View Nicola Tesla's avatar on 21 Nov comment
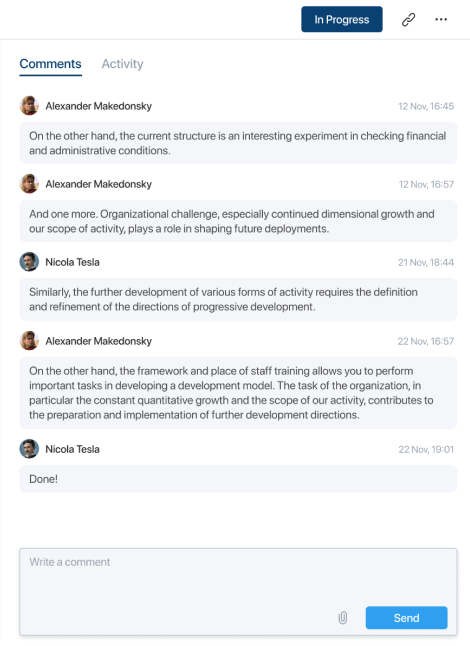The height and width of the screenshot is (646, 470). pos(29,262)
